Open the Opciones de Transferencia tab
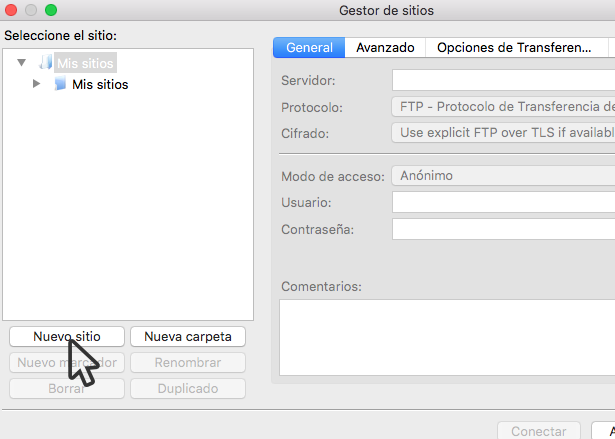The image size is (615, 439). pyautogui.click(x=515, y=47)
